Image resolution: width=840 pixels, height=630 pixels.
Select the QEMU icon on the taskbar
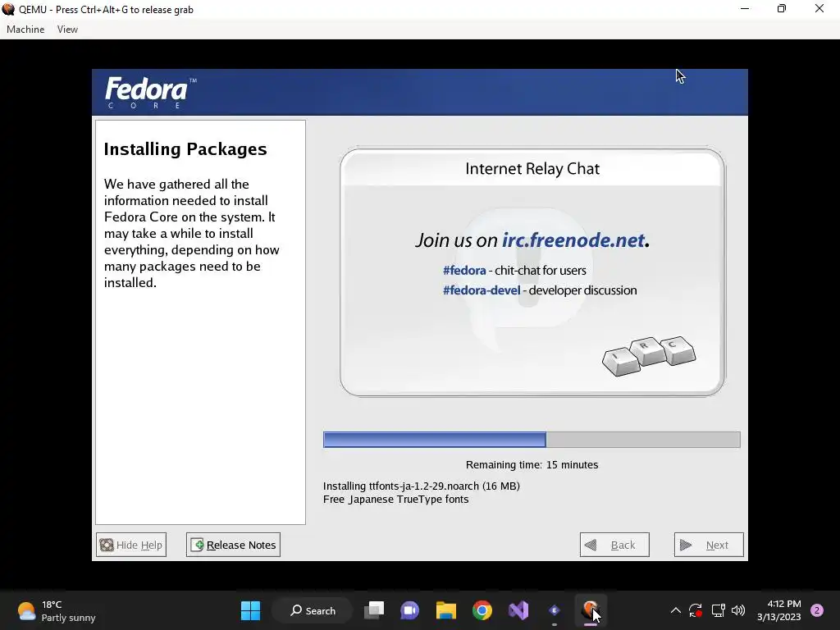(591, 610)
